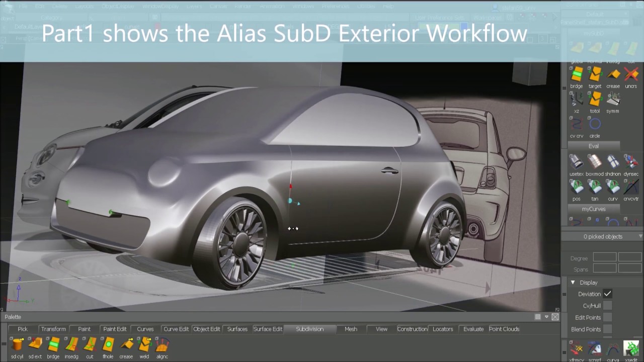The width and height of the screenshot is (644, 362).
Task: Collapse the Display section triangle
Action: click(x=573, y=283)
